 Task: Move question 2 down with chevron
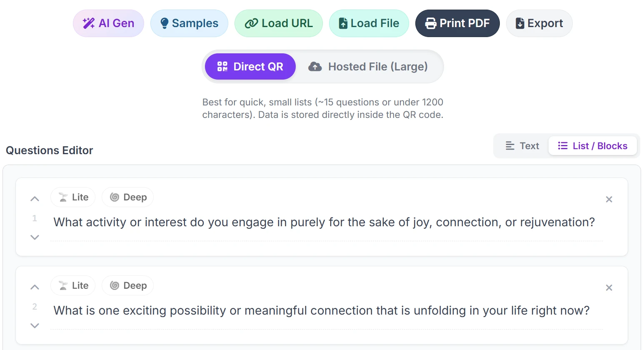tap(35, 325)
